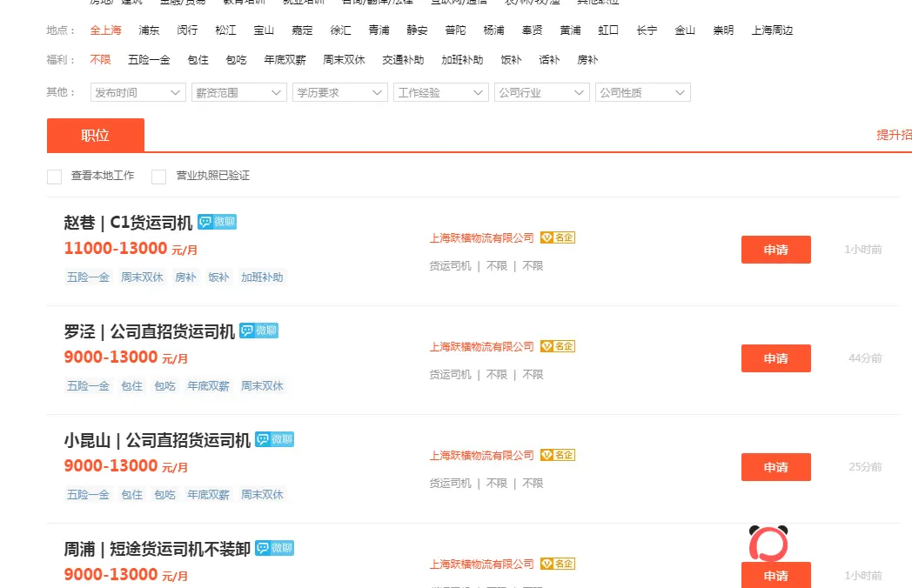Open 微聊 chat icon for 罗泾 listing
The width and height of the screenshot is (912, 588).
[x=258, y=331]
